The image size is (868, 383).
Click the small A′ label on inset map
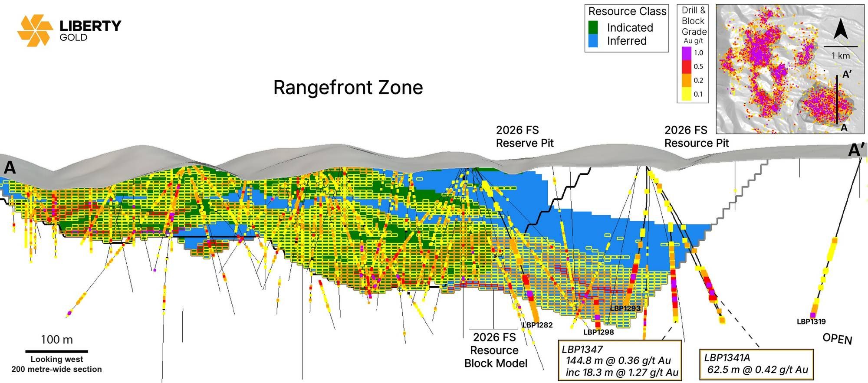coord(847,75)
